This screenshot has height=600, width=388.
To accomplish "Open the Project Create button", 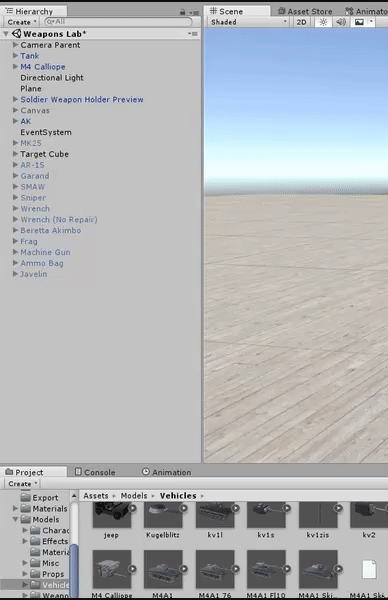I will pyautogui.click(x=23, y=484).
